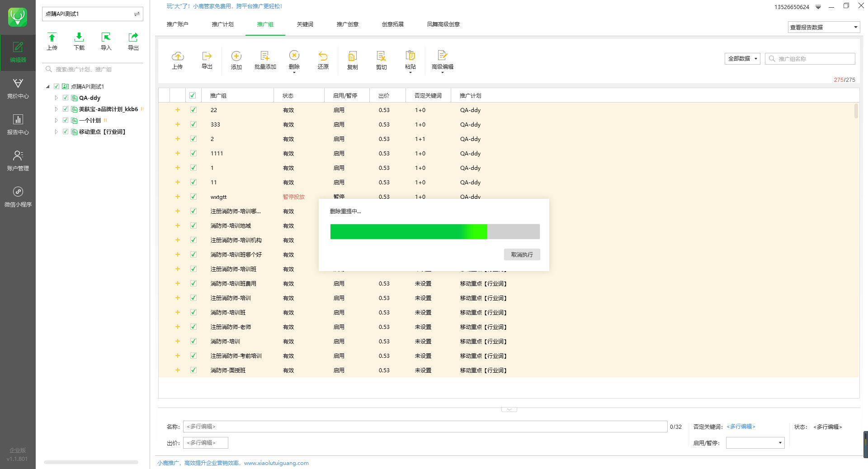Open the 竞价中心 bidding center
Screen dimensions: 868x469
(18, 89)
